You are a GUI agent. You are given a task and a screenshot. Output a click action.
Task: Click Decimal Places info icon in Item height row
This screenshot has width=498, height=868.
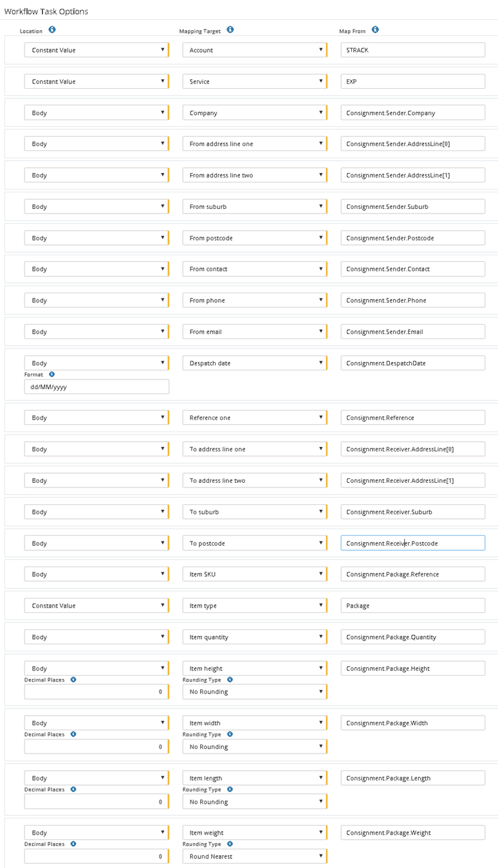[x=73, y=679]
